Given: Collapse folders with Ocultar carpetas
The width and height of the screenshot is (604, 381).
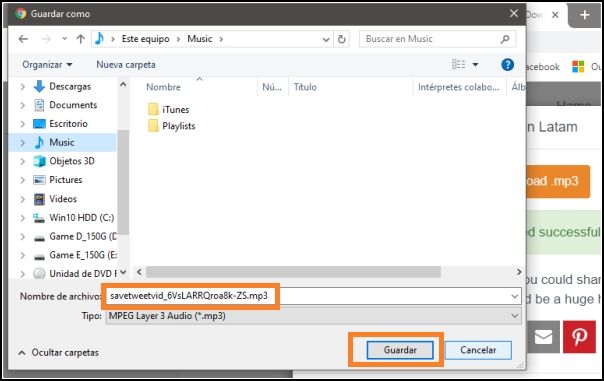Looking at the screenshot, I should pos(59,352).
